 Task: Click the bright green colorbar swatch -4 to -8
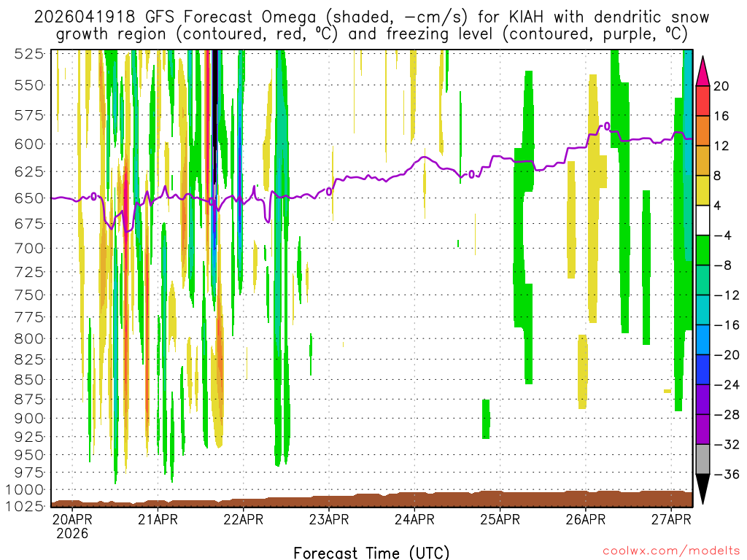pyautogui.click(x=703, y=251)
